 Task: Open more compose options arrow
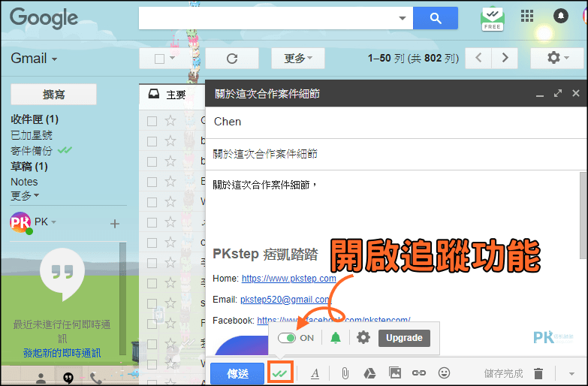click(x=571, y=374)
